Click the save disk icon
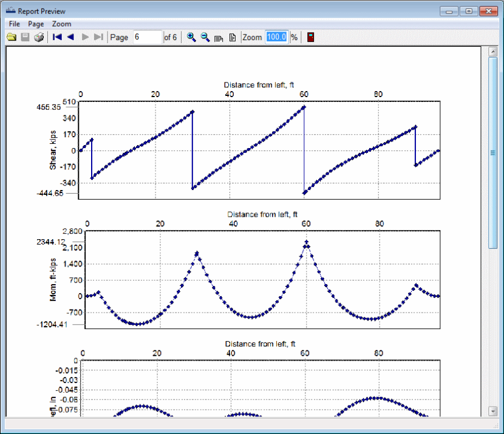The width and height of the screenshot is (504, 434). (x=25, y=37)
